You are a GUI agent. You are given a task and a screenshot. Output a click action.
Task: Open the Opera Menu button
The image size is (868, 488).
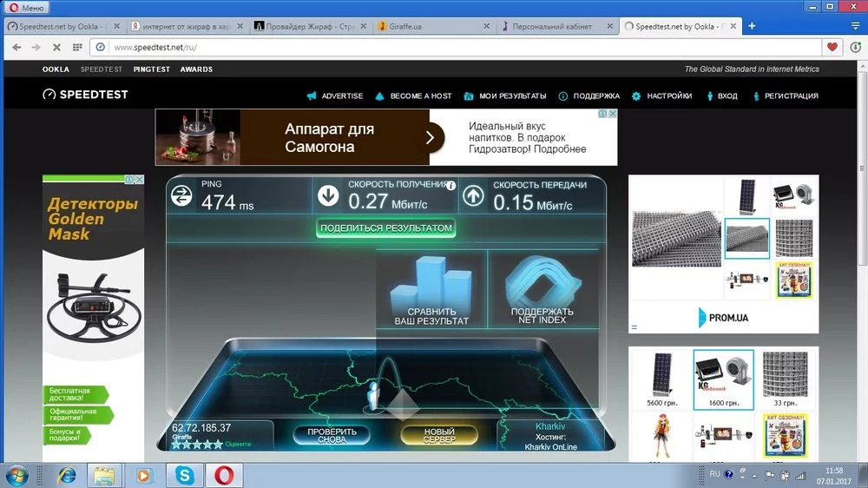click(27, 7)
